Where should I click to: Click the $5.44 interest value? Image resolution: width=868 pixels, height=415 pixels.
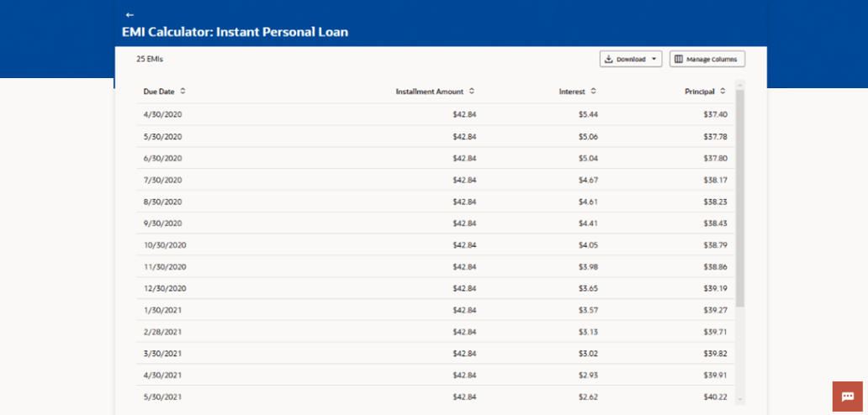pyautogui.click(x=589, y=114)
